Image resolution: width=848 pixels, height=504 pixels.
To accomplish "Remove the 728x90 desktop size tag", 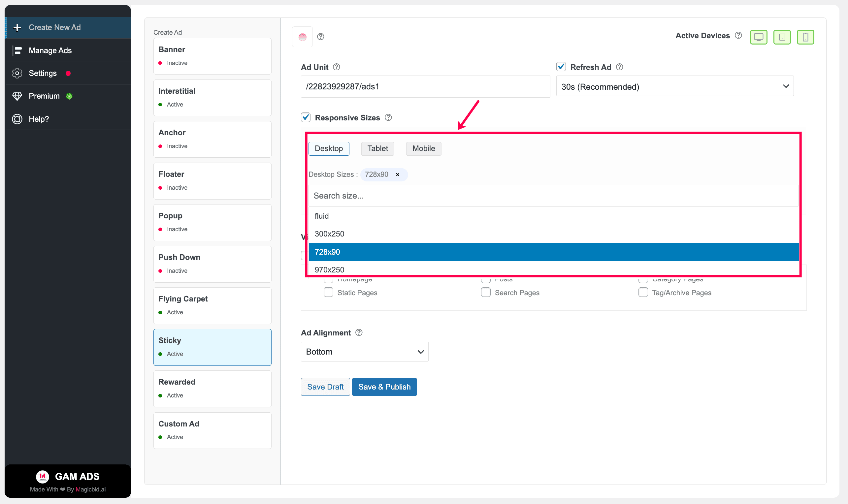I will point(398,174).
